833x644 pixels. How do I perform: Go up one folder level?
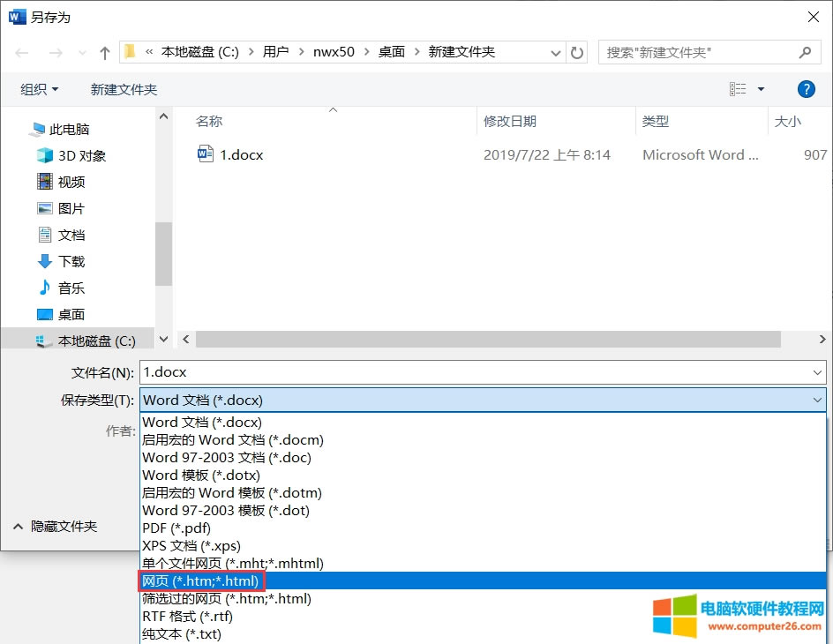[x=105, y=53]
